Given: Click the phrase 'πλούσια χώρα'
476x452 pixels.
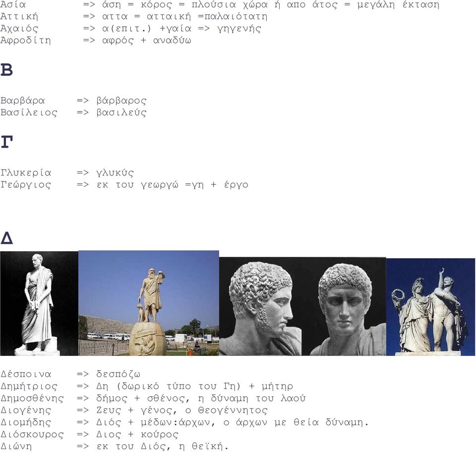Looking at the screenshot, I should 230,4.
